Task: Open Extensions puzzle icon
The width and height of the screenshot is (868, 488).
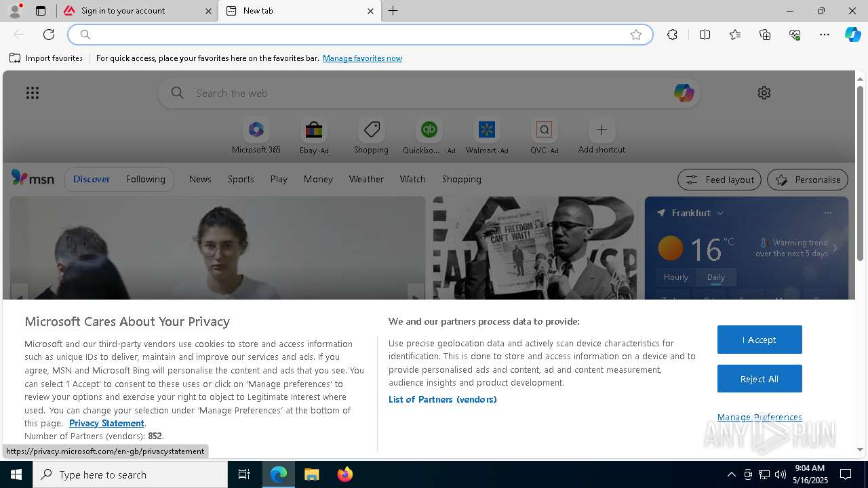Action: (672, 35)
